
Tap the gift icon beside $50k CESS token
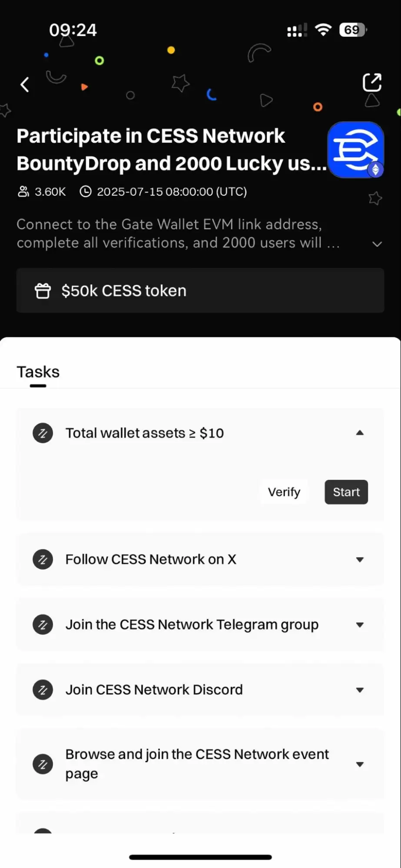pos(43,290)
